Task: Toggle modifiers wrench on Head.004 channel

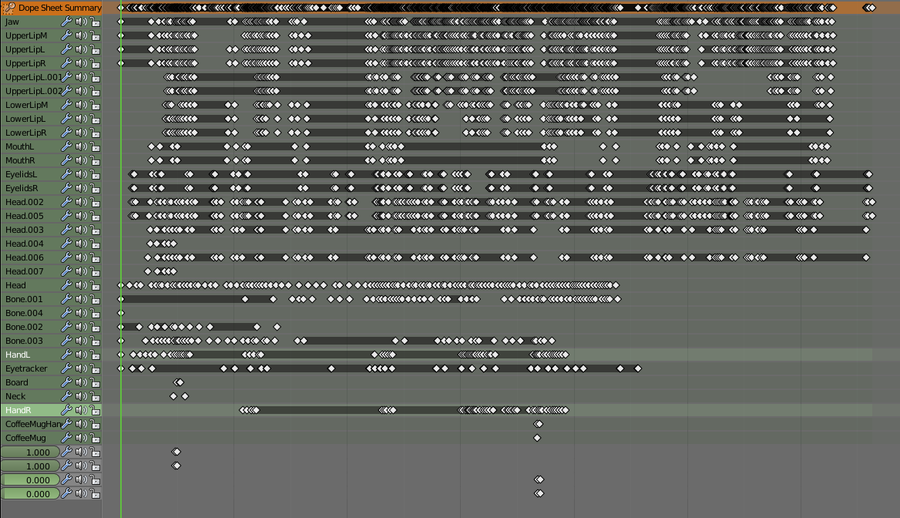Action: [x=67, y=243]
